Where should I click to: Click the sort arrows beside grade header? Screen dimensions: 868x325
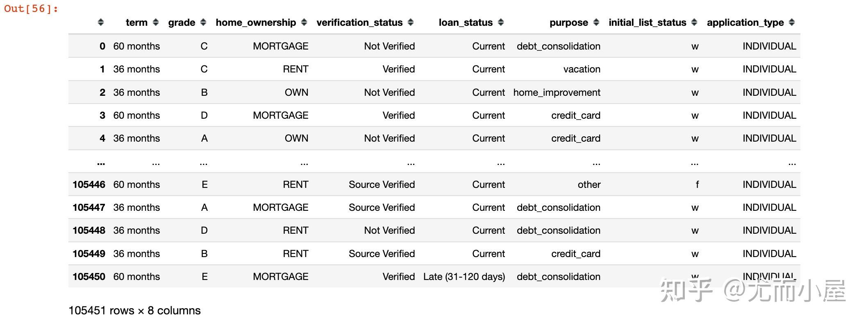tap(203, 23)
